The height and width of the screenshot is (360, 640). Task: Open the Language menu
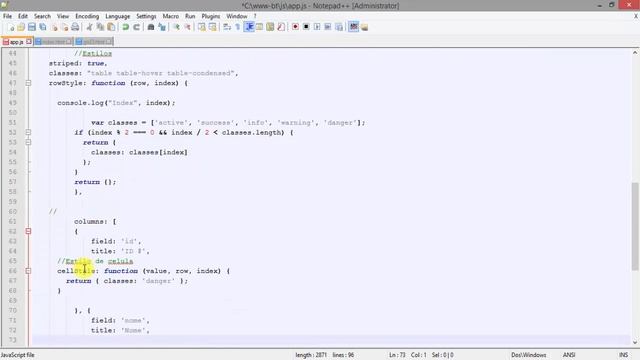point(118,16)
